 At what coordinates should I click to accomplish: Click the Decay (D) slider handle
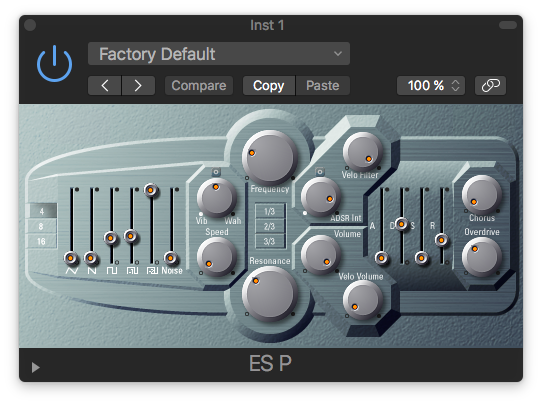[401, 224]
